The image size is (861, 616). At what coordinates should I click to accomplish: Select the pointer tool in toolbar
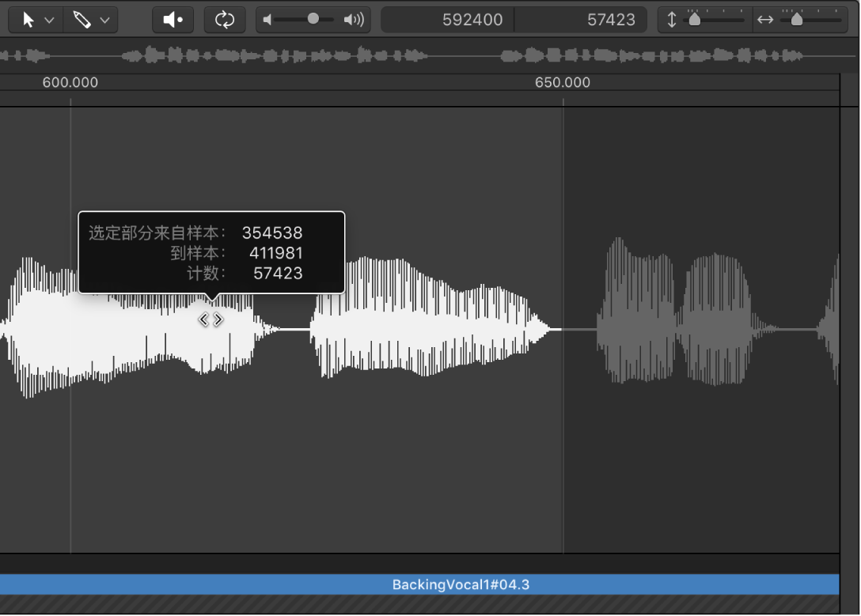coord(29,20)
